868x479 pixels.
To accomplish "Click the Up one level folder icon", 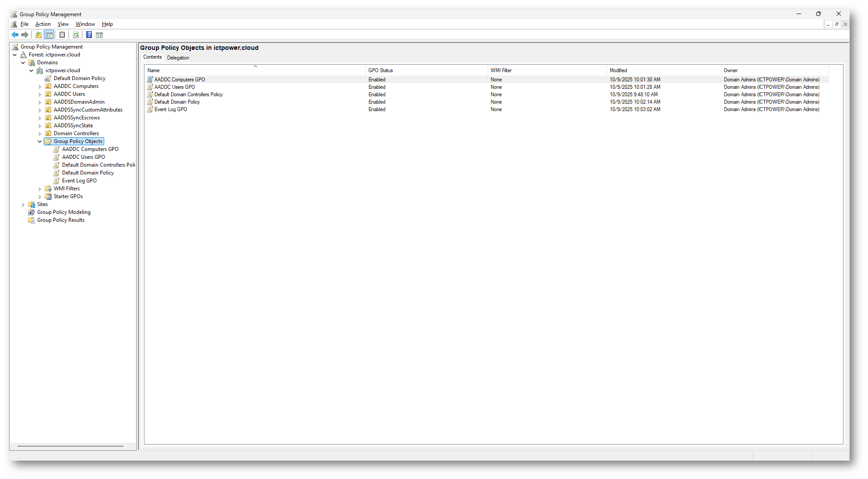I will pyautogui.click(x=39, y=35).
